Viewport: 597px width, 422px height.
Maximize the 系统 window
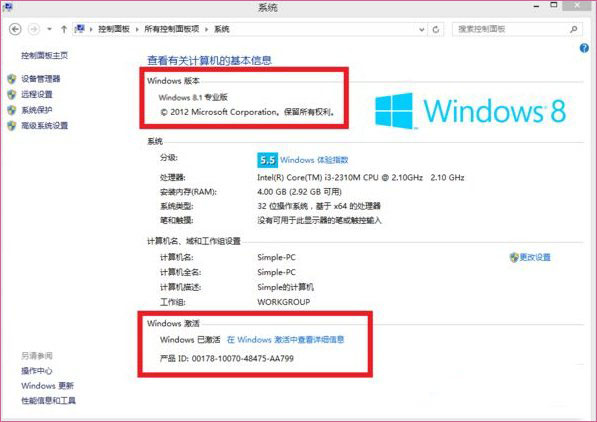point(554,5)
